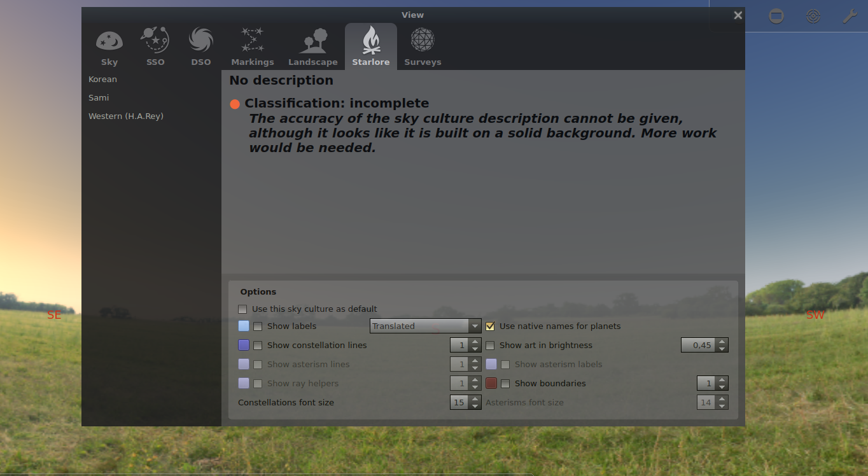Viewport: 868px width, 476px height.
Task: Switch to the Landscape tab
Action: 313,47
